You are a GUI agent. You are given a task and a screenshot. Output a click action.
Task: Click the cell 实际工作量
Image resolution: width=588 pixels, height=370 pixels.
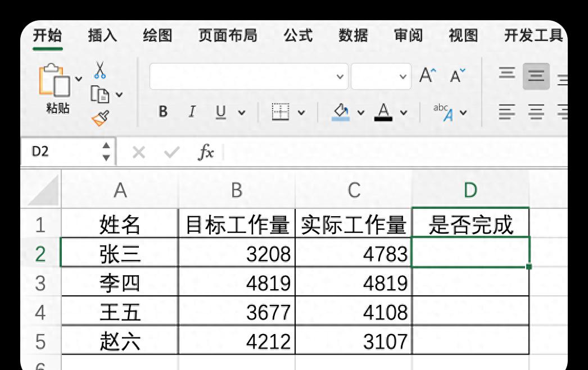[x=354, y=223]
